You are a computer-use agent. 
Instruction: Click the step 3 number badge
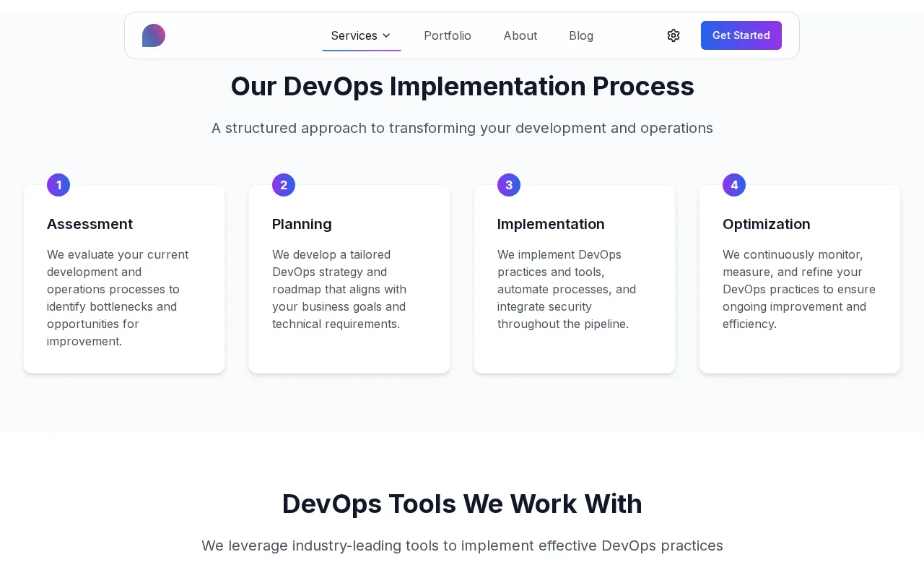509,185
